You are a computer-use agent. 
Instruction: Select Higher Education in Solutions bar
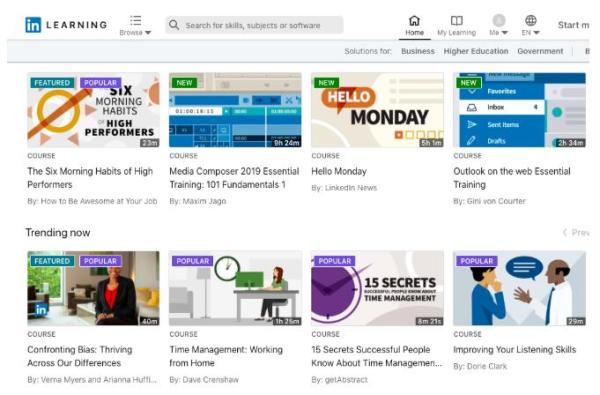pos(476,51)
